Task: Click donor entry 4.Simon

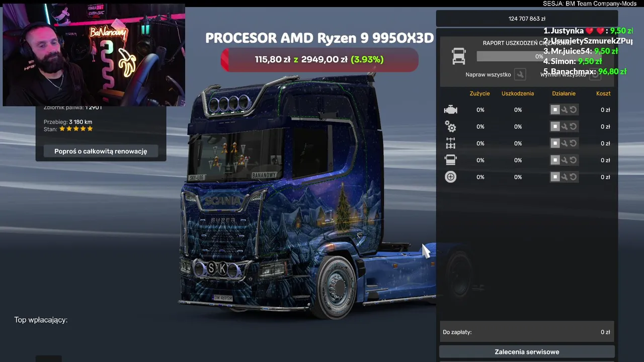Action: coord(573,61)
